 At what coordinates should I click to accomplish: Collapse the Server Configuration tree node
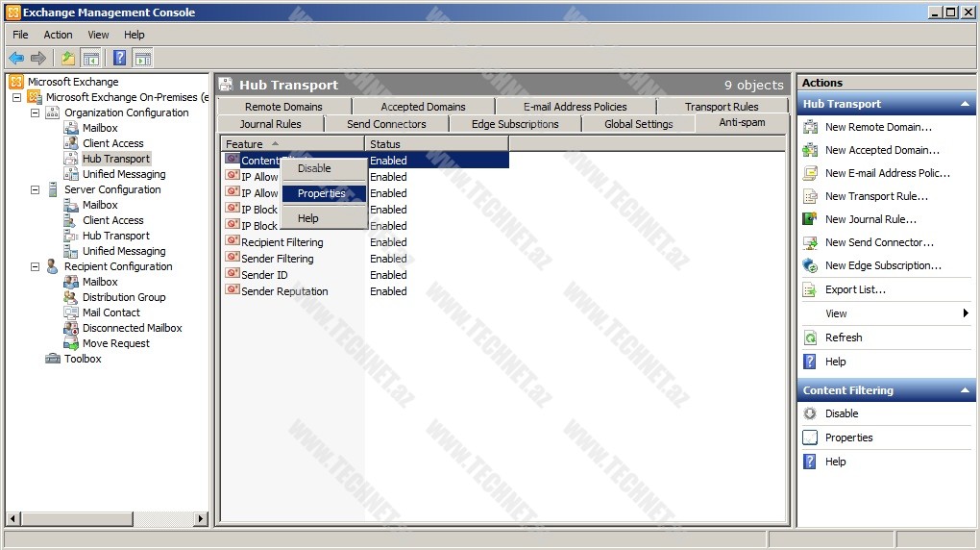(x=36, y=189)
